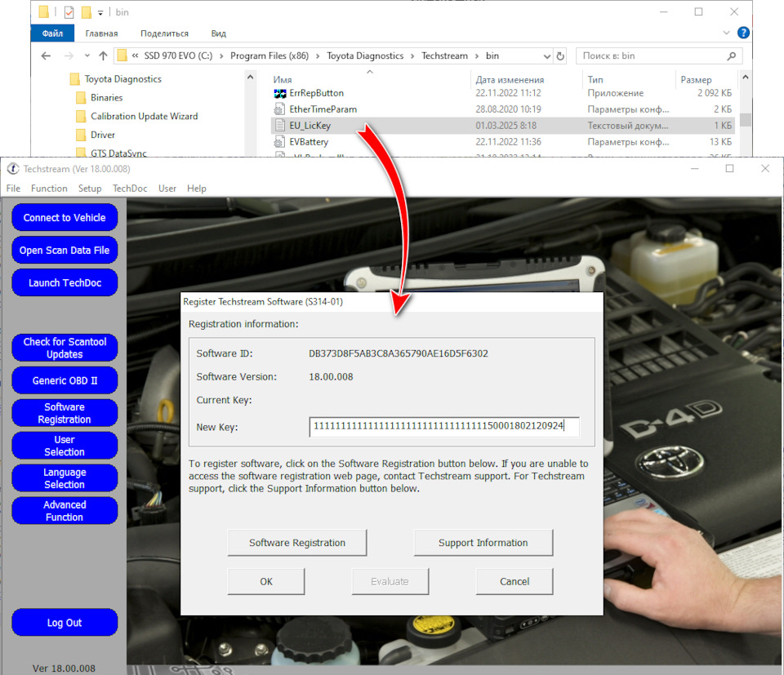
Task: Click Software Registration button in dialog
Action: (297, 543)
